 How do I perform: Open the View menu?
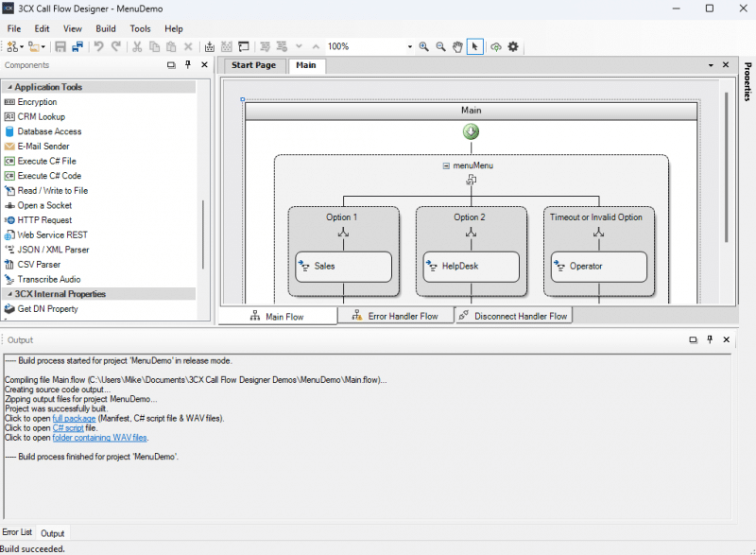coord(73,29)
